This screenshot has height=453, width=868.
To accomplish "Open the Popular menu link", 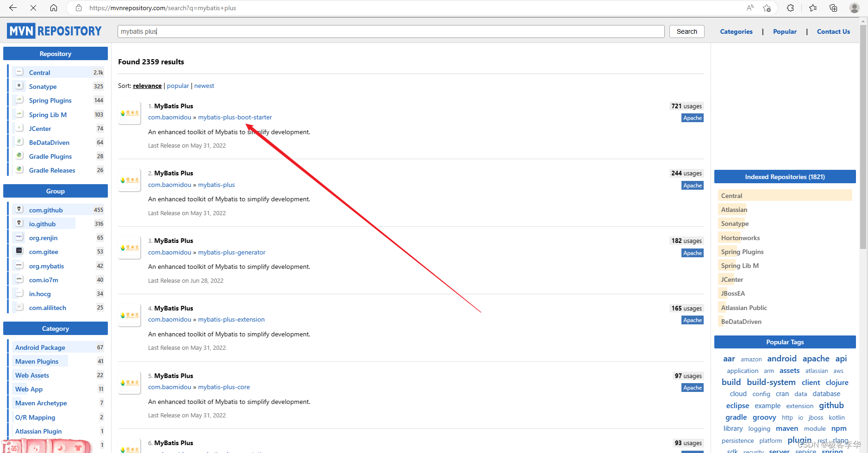I will click(785, 31).
